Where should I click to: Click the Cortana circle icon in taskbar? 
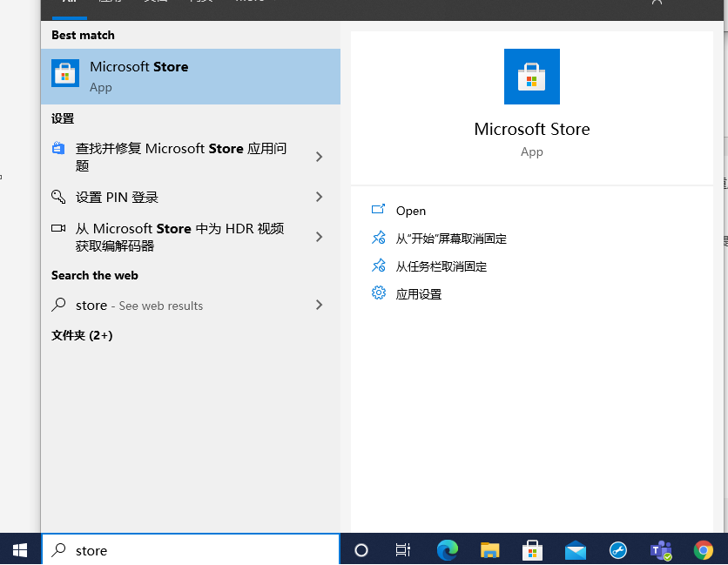pyautogui.click(x=361, y=550)
